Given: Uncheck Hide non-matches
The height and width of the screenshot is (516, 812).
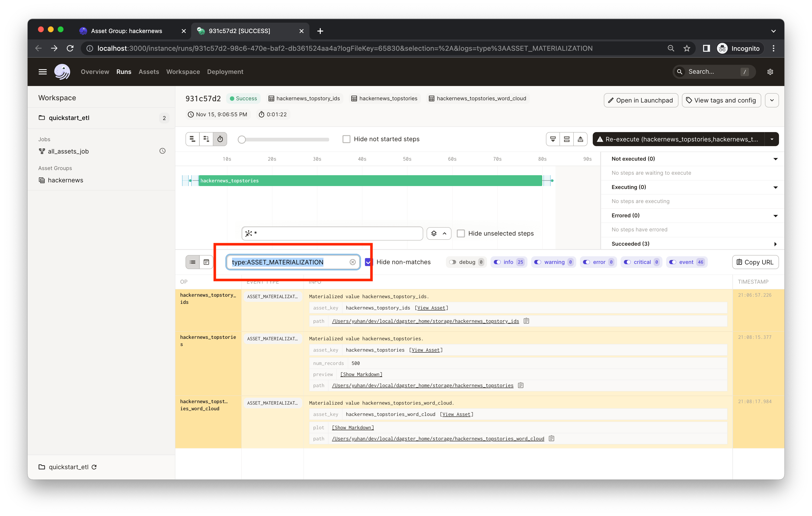Looking at the screenshot, I should pos(369,262).
